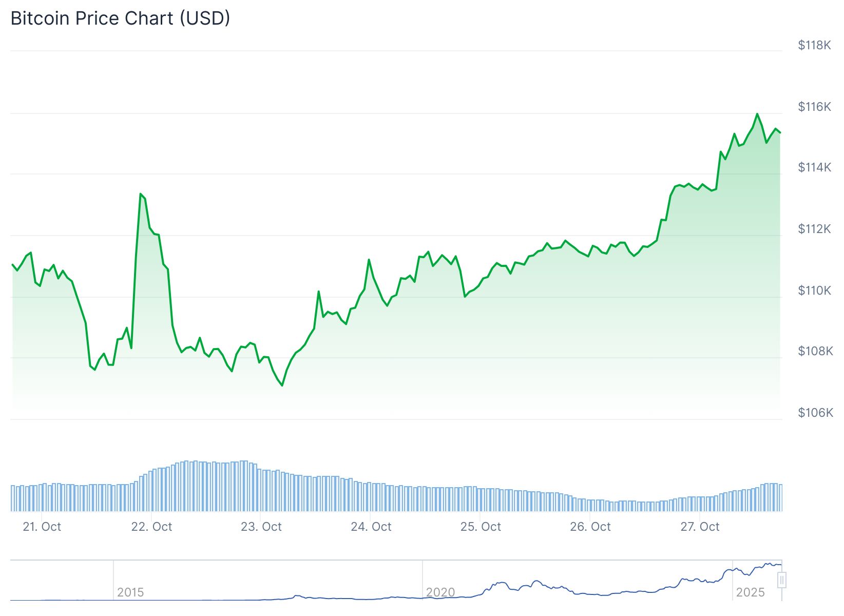This screenshot has height=616, width=844.
Task: Click the 2015 marker in the navigator
Action: click(x=130, y=592)
